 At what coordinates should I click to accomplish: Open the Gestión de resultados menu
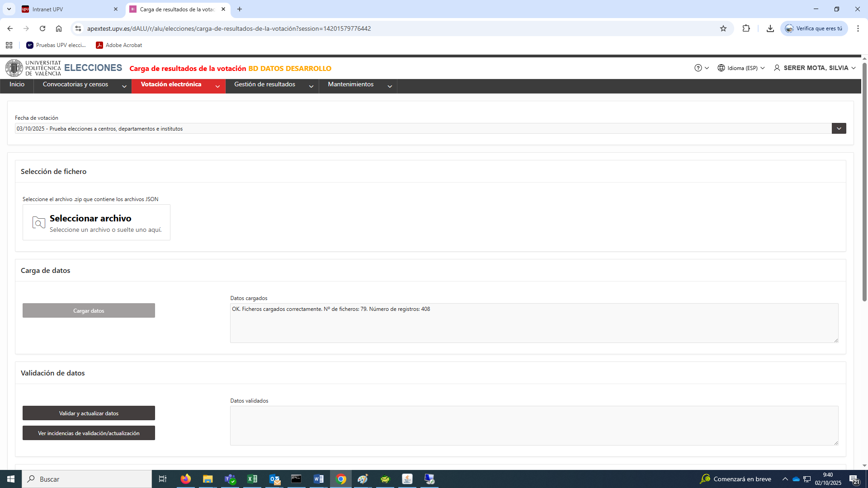tap(272, 85)
